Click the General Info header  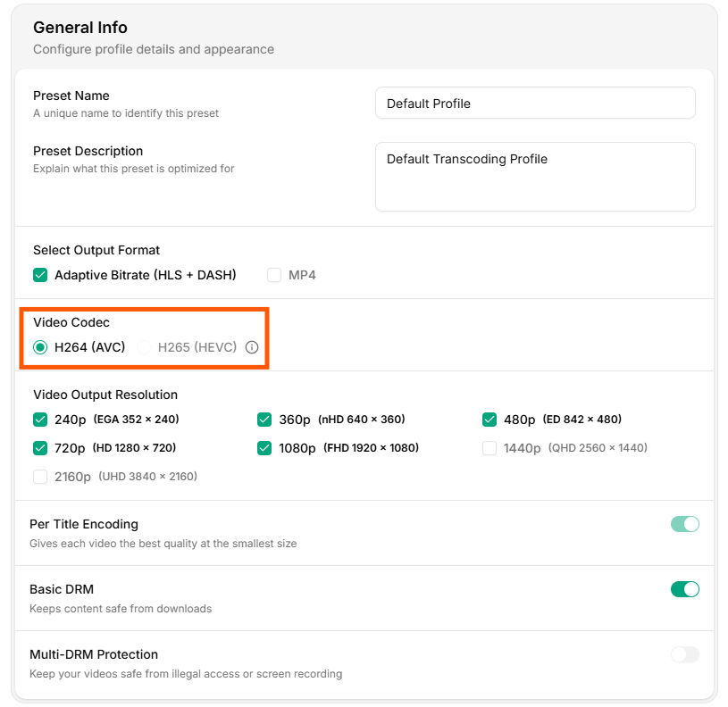[x=80, y=28]
